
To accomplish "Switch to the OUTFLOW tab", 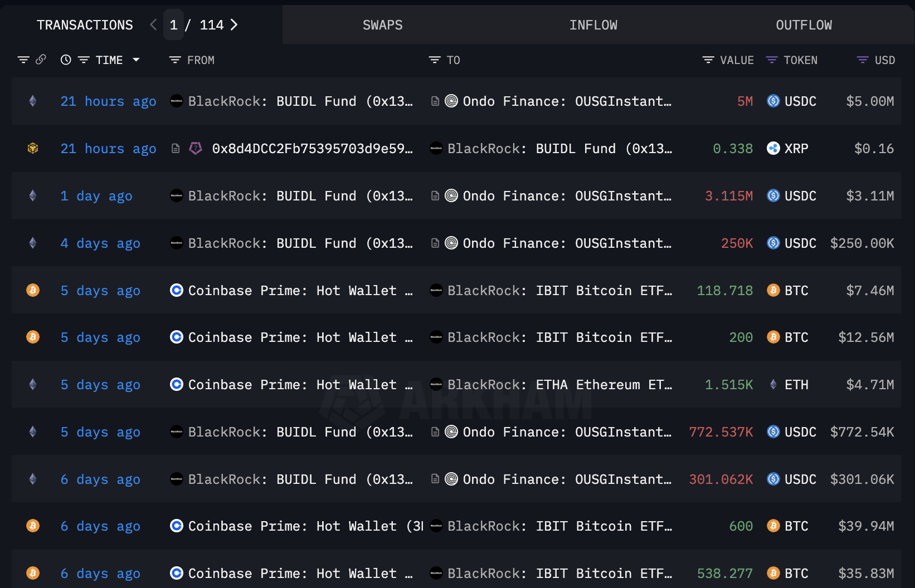I will coord(804,25).
